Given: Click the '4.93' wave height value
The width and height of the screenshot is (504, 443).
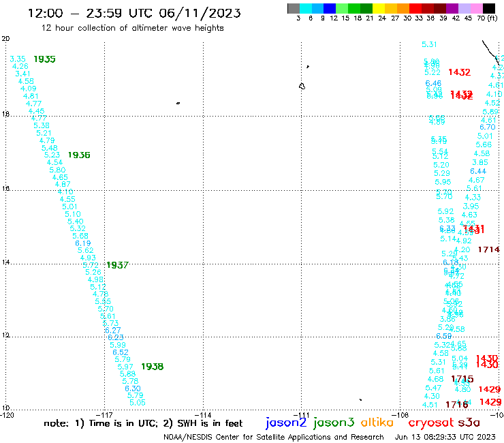Looking at the screenshot, I should tap(88, 258).
